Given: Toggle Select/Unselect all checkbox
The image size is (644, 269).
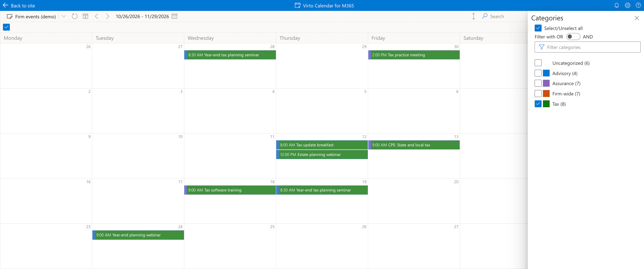Looking at the screenshot, I should tap(538, 28).
